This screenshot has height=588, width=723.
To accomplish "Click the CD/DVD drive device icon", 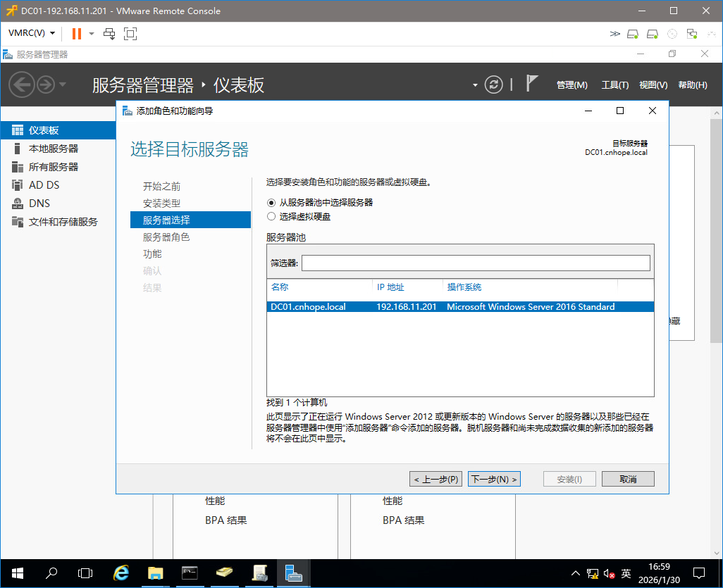I will coord(672,34).
